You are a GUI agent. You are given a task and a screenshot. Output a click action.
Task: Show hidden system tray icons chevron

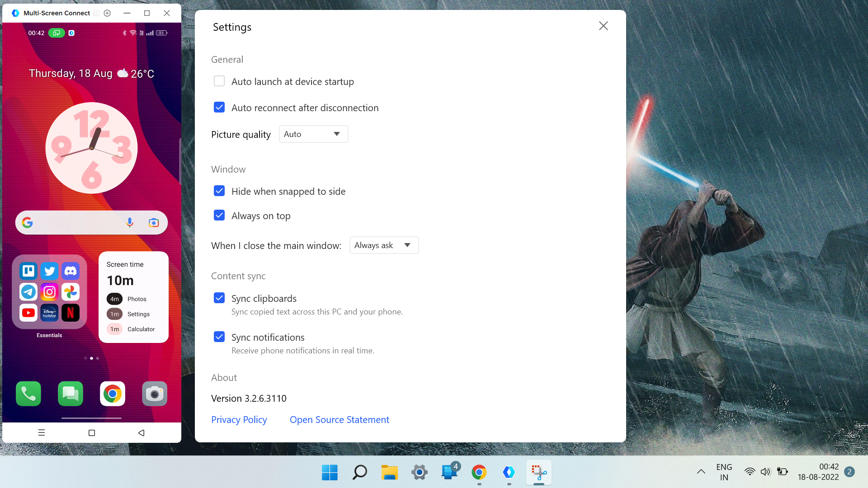tap(701, 472)
